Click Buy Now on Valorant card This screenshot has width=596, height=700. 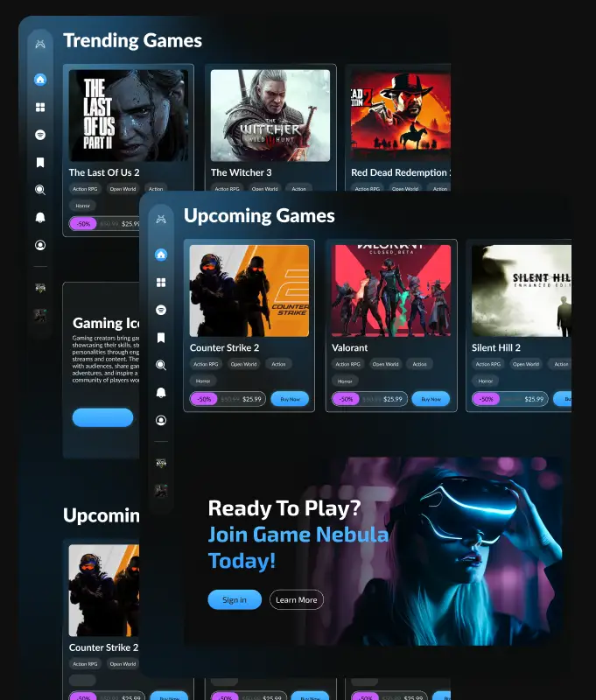tap(431, 399)
